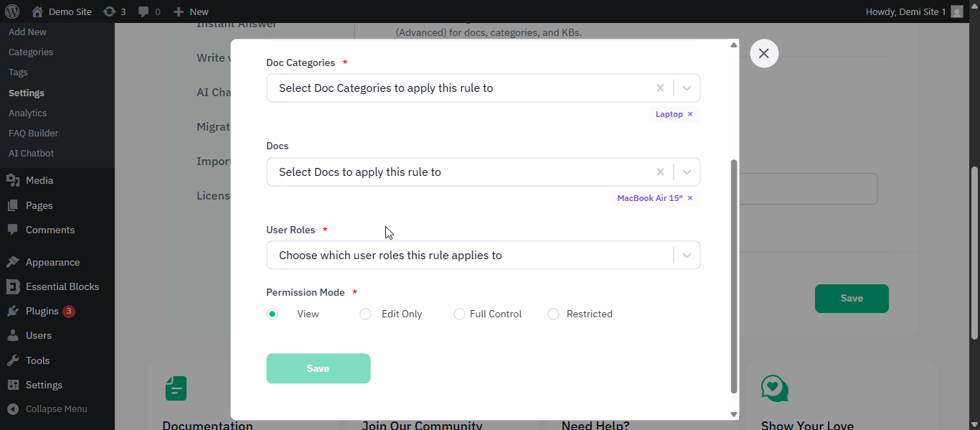980x430 pixels.
Task: Click the page's main vertical scrollbar
Action: pos(975,253)
